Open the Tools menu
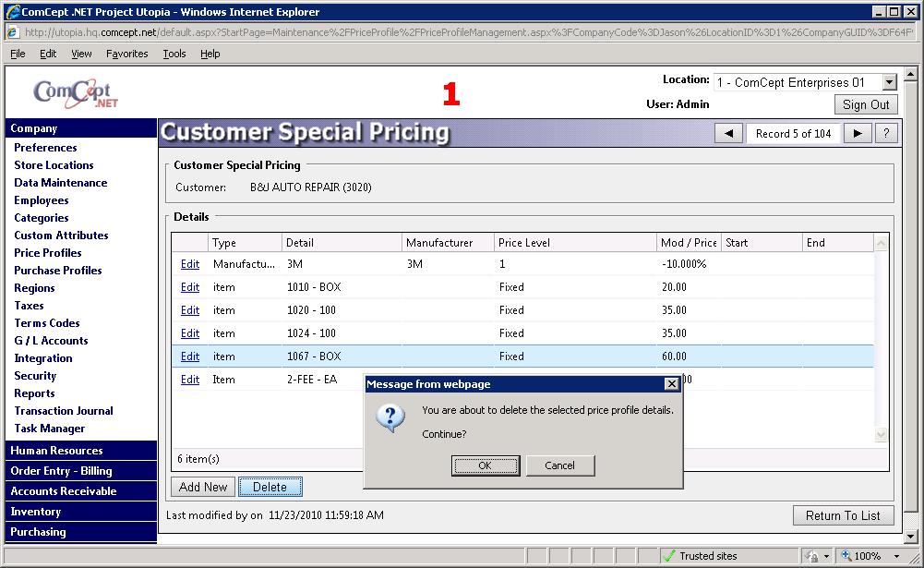 coord(174,54)
